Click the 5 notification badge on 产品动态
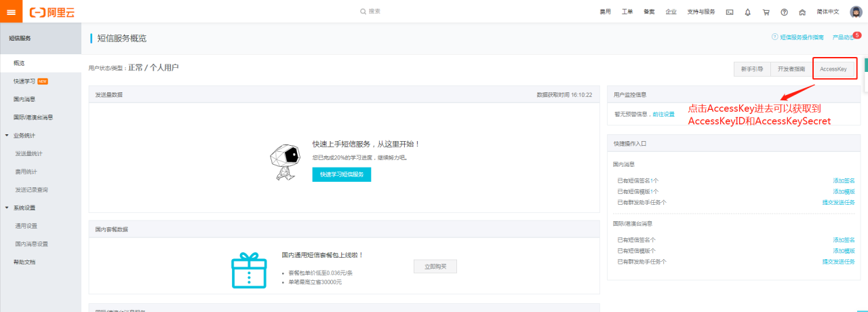This screenshot has width=868, height=312. [857, 35]
